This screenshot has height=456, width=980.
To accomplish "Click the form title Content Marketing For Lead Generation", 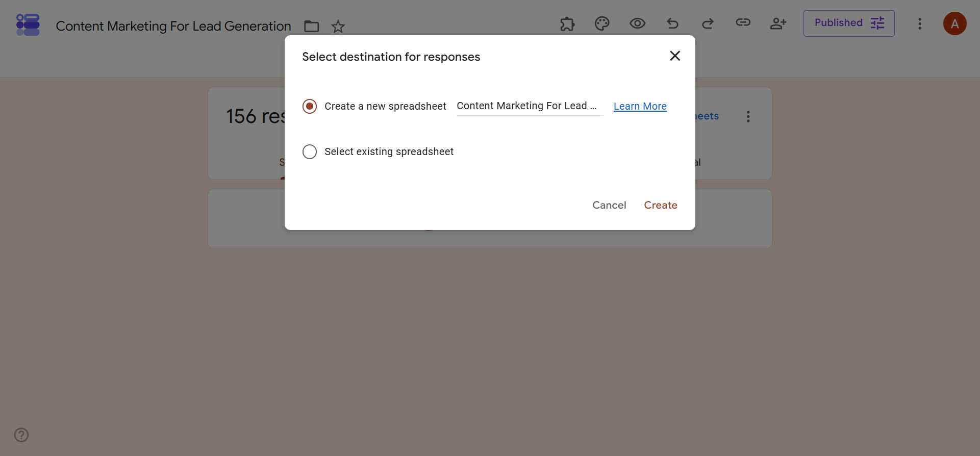I will coord(173,26).
